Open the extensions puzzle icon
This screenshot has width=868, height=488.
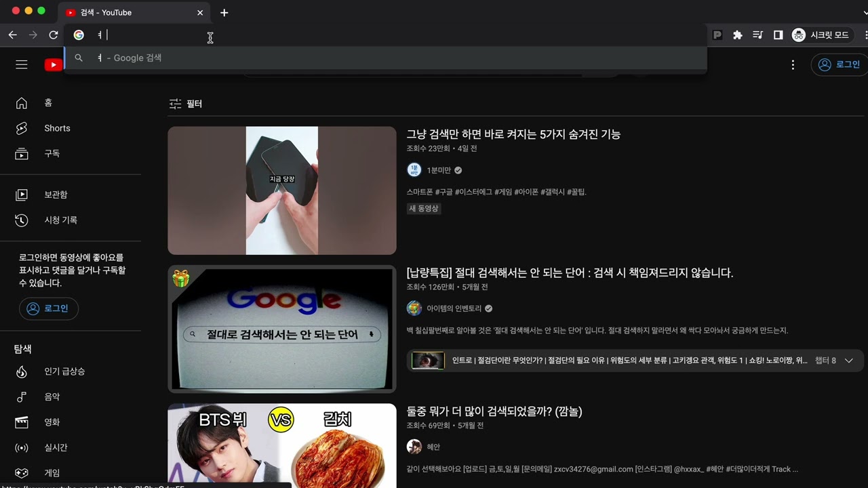pos(738,35)
